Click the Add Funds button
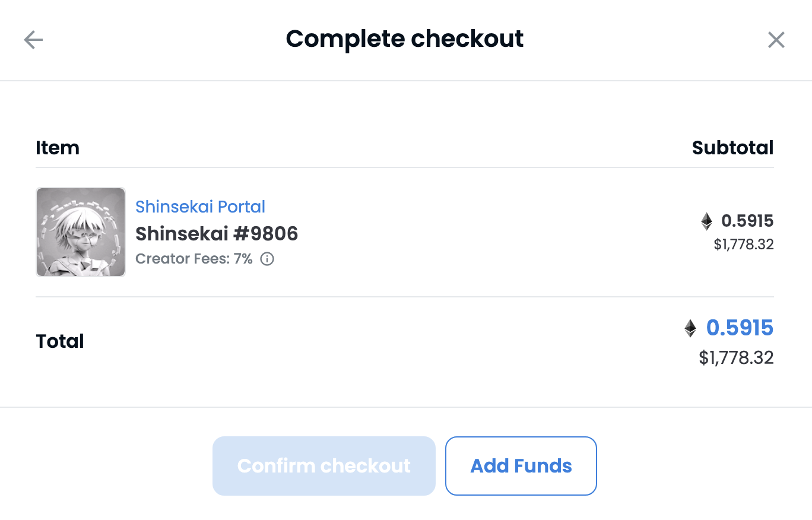Image resolution: width=812 pixels, height=520 pixels. (x=521, y=466)
